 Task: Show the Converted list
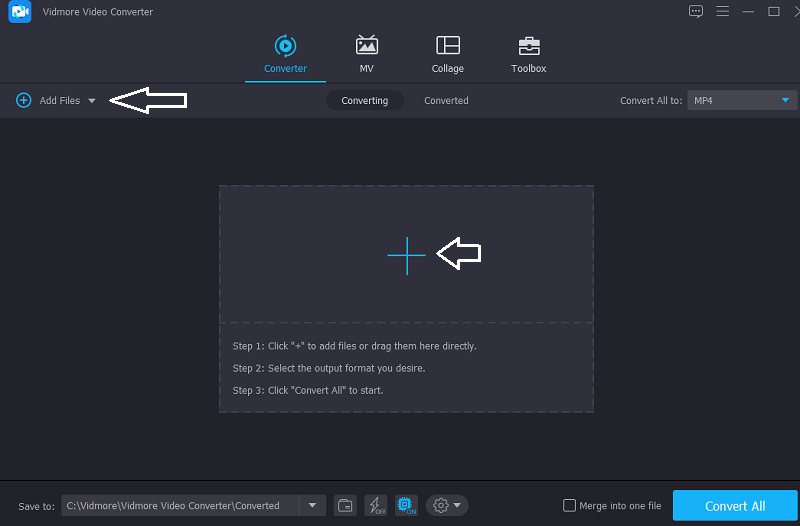446,101
